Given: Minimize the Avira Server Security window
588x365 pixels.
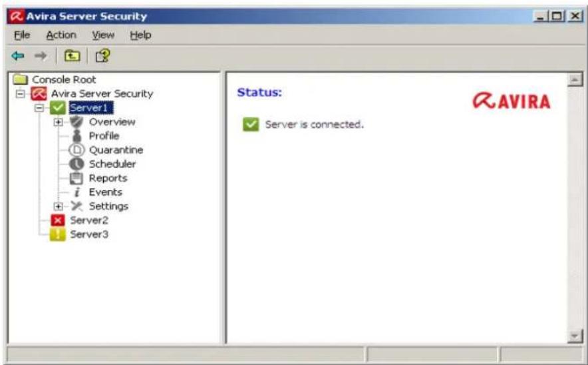Looking at the screenshot, I should coord(540,16).
